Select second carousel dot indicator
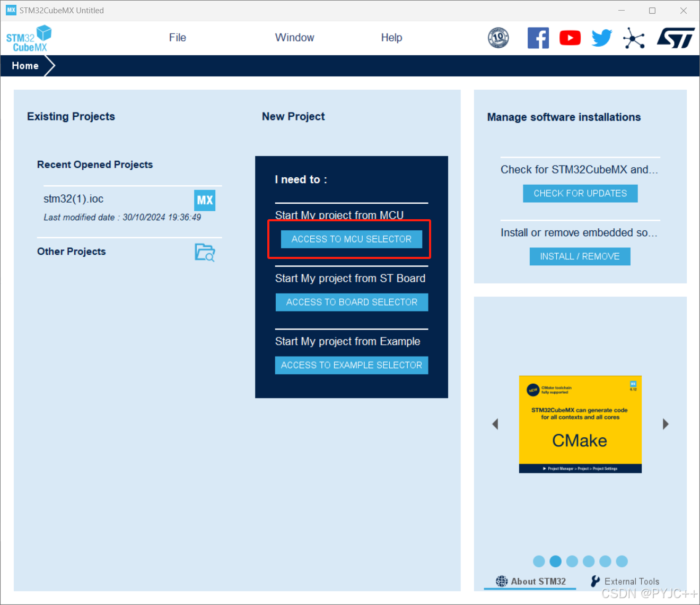The image size is (700, 605). pos(556,561)
